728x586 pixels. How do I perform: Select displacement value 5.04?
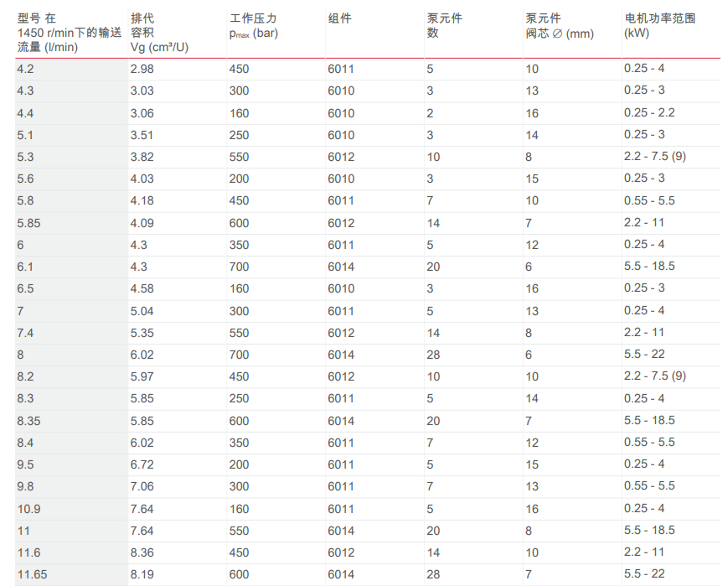pyautogui.click(x=142, y=311)
